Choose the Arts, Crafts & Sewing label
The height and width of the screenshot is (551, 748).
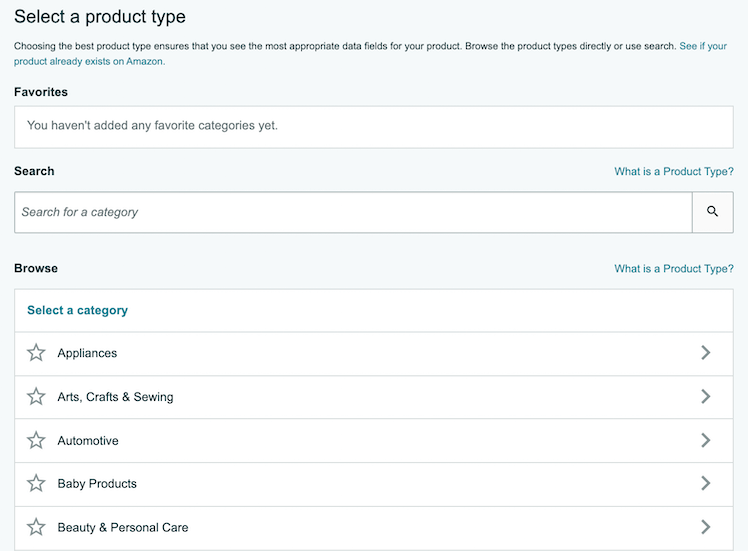click(115, 397)
